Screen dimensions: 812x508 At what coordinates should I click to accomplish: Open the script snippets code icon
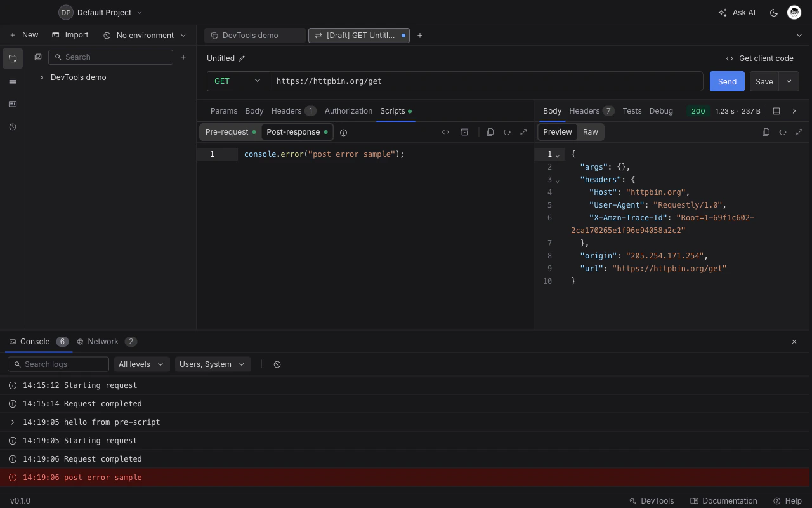click(445, 132)
